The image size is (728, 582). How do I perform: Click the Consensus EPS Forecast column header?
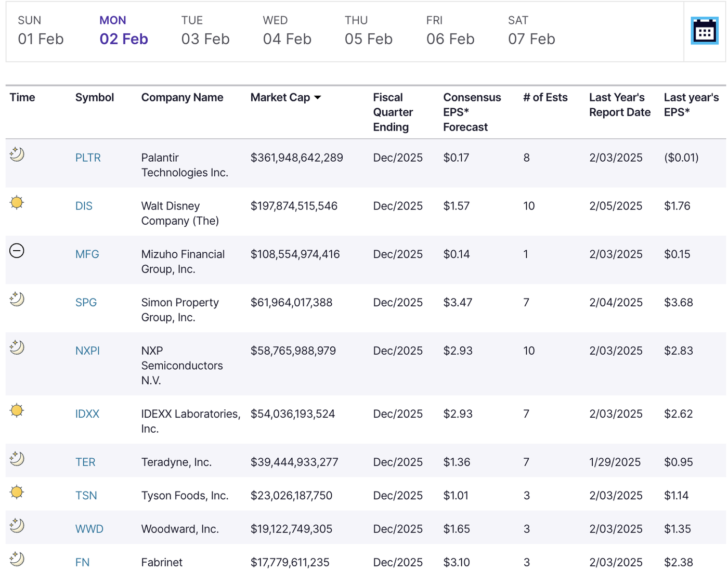pyautogui.click(x=472, y=112)
